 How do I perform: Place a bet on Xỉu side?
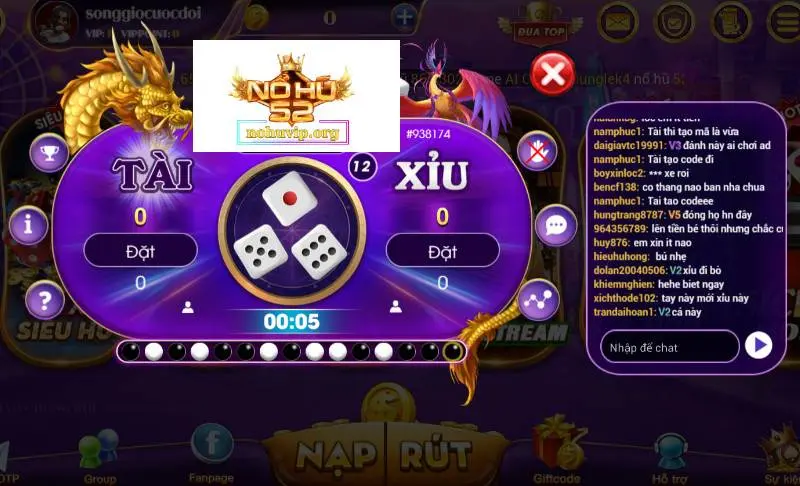[x=442, y=250]
